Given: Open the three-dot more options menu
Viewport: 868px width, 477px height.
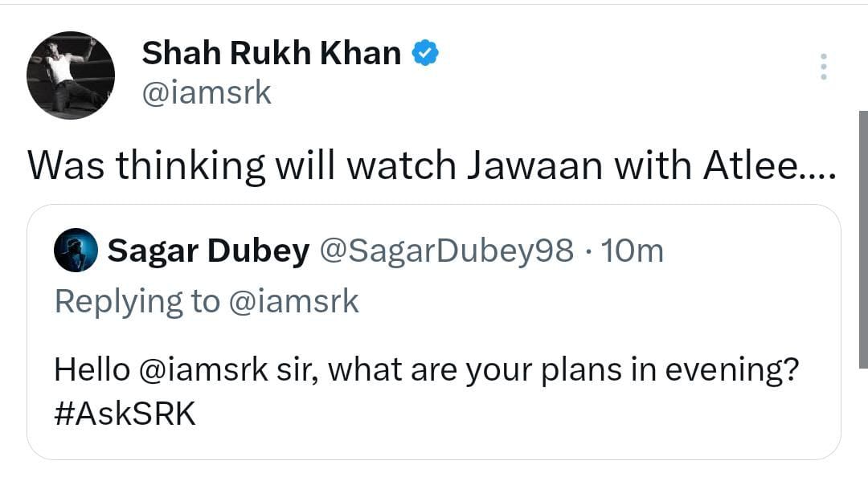Looking at the screenshot, I should tap(822, 67).
